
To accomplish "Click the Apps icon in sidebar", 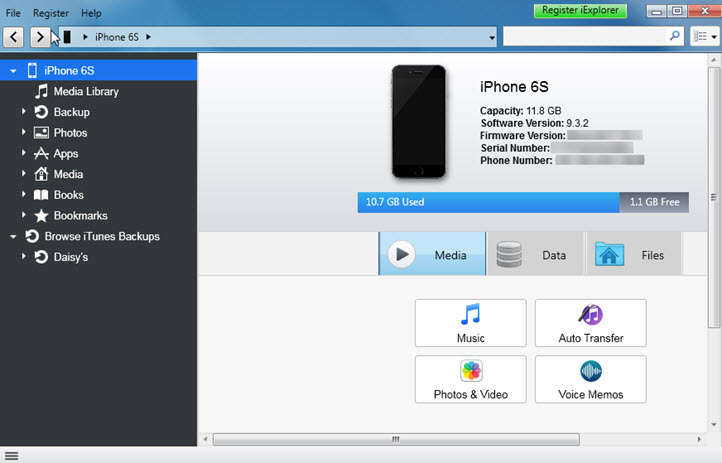I will pyautogui.click(x=41, y=153).
